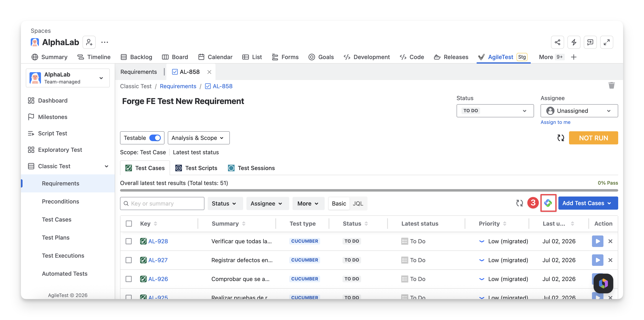Open the Assignee filter dropdown
The width and height of the screenshot is (644, 320).
(x=268, y=203)
